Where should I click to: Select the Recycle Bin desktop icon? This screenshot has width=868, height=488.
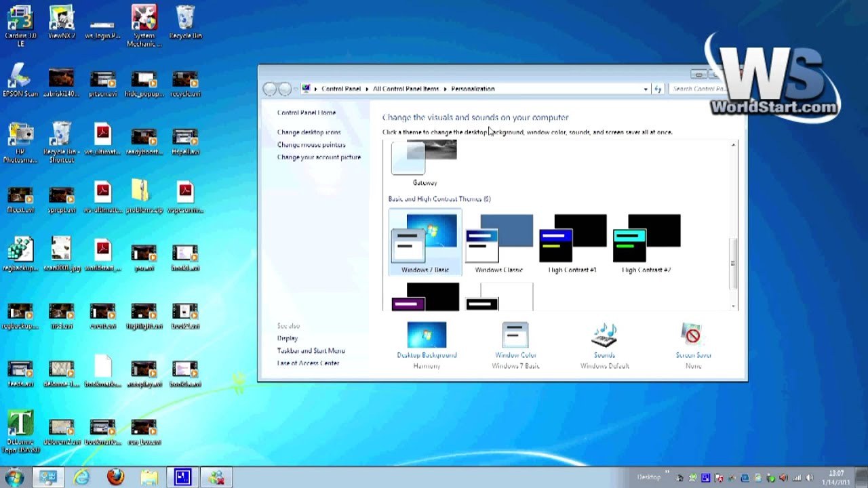184,22
